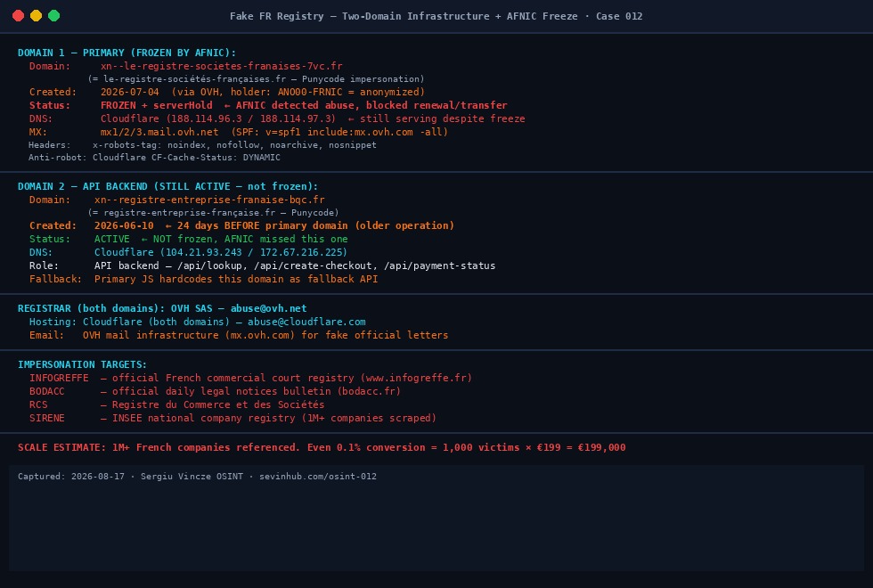Screen dimensions: 873x588
Task: Click the sevinhub.com/osint-012 link
Action: (318, 477)
